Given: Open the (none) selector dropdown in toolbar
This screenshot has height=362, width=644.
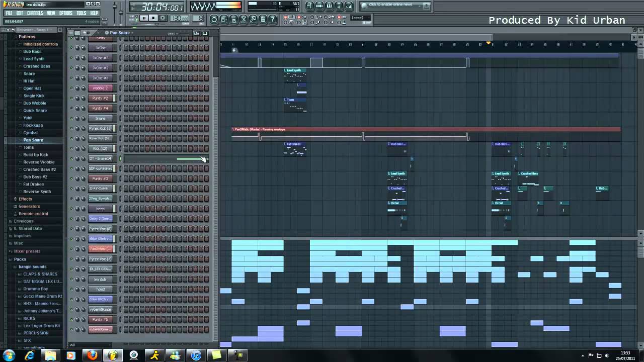Looking at the screenshot, I should pyautogui.click(x=360, y=18).
